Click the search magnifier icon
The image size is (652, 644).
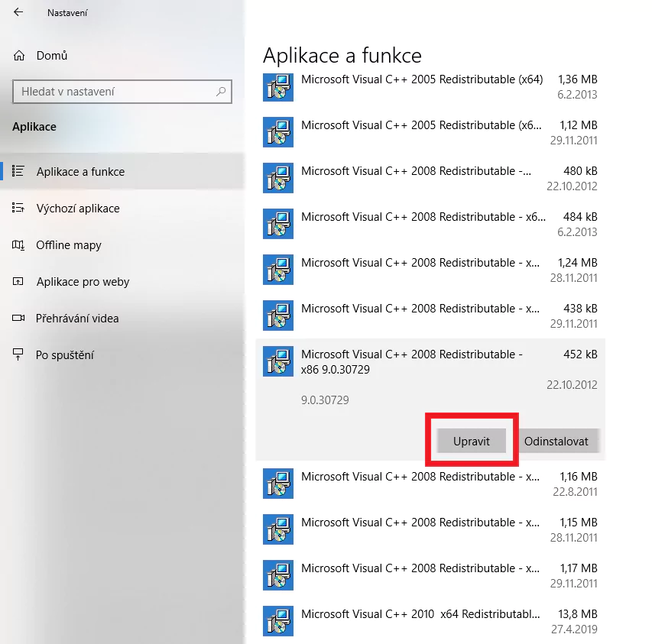click(x=221, y=92)
